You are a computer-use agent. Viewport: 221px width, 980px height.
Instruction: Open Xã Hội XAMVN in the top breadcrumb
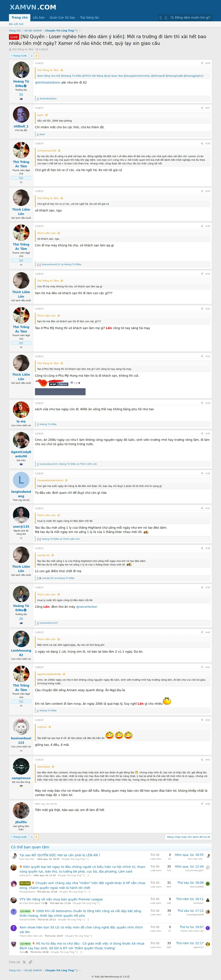point(33,30)
